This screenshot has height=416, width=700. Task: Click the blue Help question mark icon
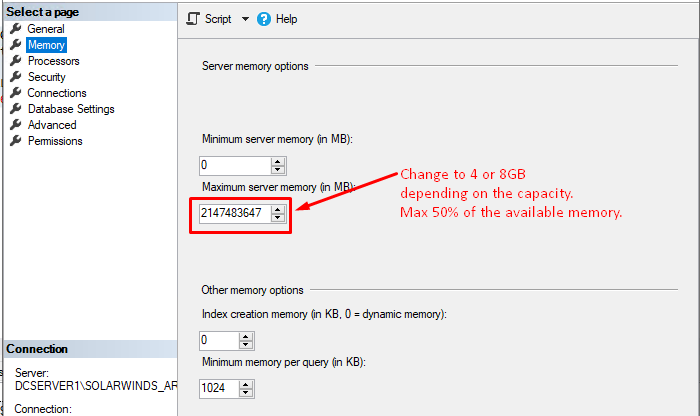(x=264, y=19)
